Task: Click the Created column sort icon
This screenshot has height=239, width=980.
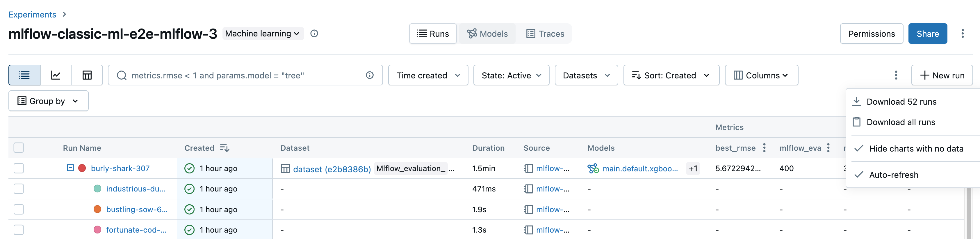Action: tap(224, 148)
